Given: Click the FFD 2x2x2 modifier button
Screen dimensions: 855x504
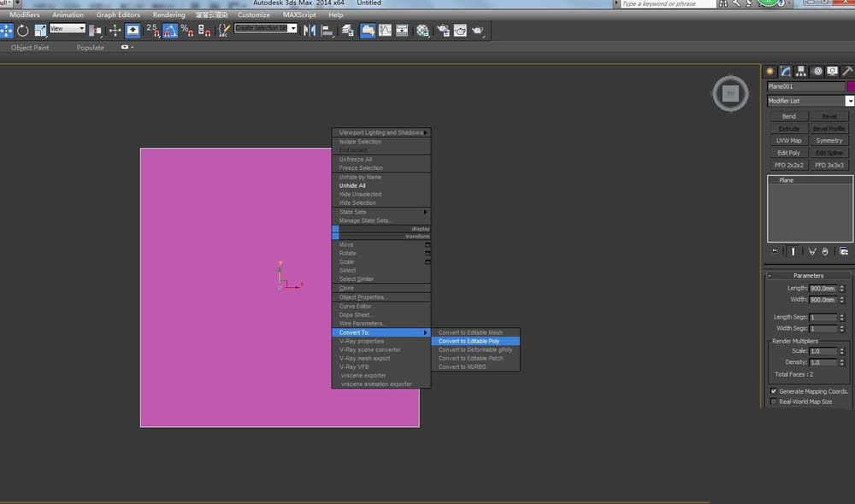Looking at the screenshot, I should tap(788, 165).
